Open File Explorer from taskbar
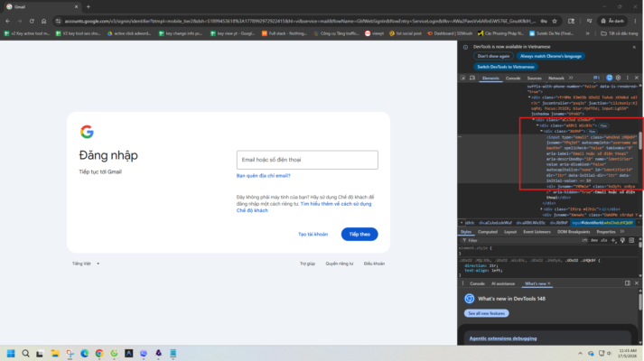 click(x=54, y=353)
